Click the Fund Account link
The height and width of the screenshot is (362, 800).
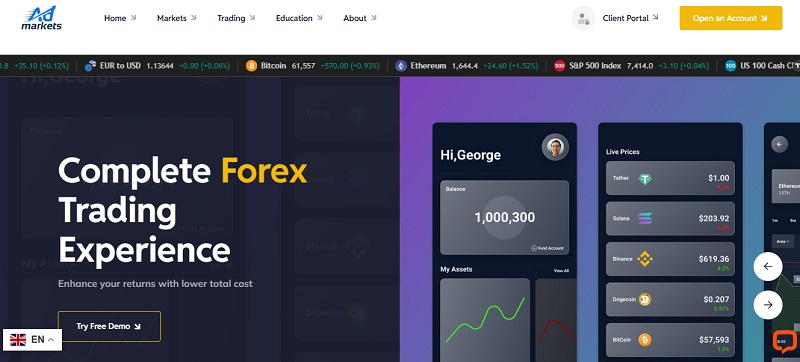(x=547, y=248)
